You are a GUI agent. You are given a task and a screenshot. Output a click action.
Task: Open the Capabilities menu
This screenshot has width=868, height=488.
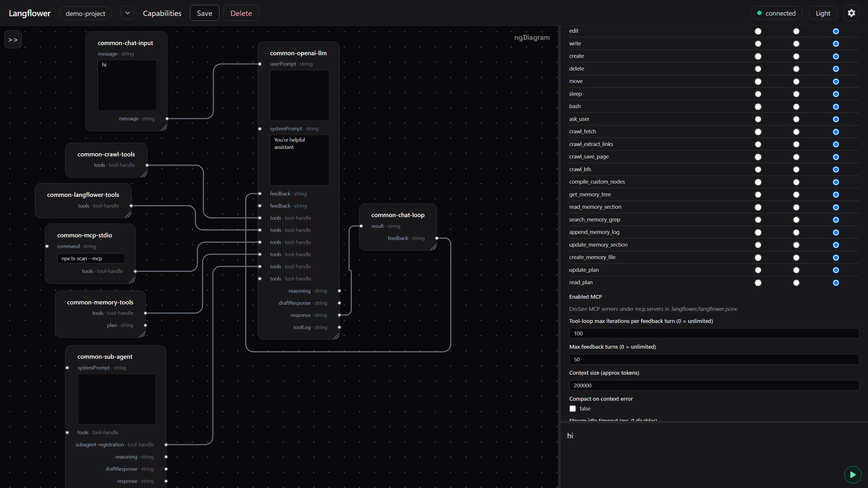(162, 13)
